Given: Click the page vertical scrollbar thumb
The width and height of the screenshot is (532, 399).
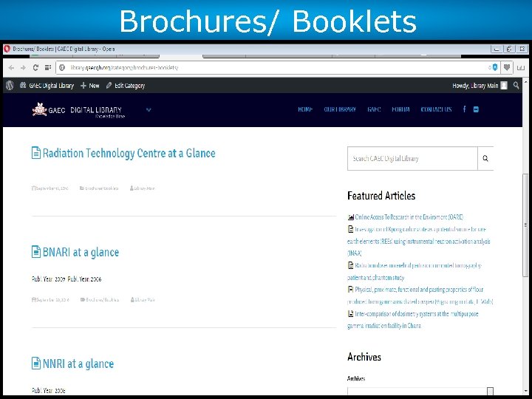Looking at the screenshot, I should 525,224.
